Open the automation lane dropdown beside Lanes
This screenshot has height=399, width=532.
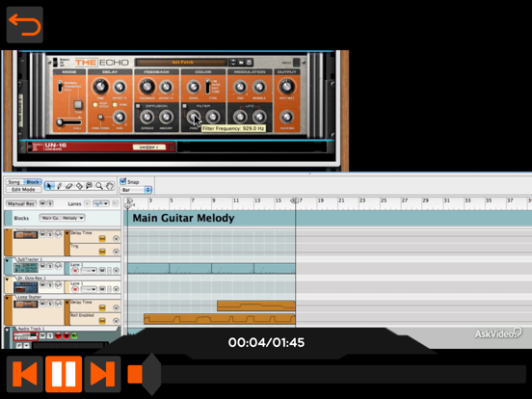[101, 203]
